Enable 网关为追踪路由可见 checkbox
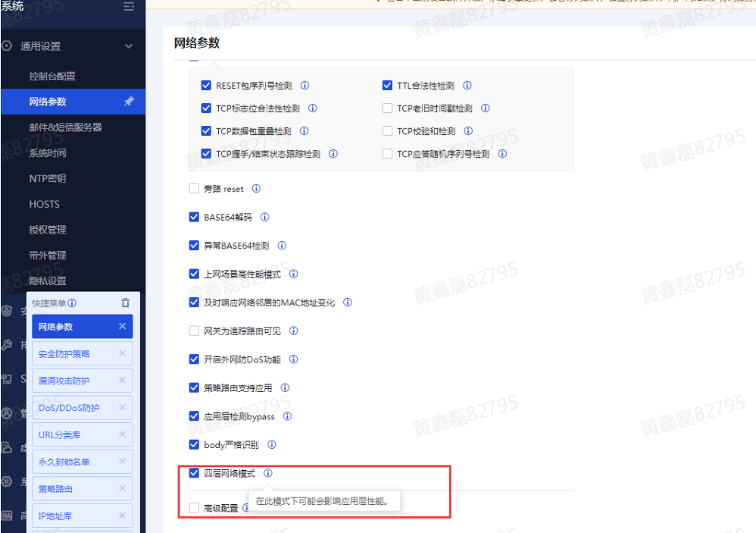Image resolution: width=756 pixels, height=533 pixels. (194, 331)
